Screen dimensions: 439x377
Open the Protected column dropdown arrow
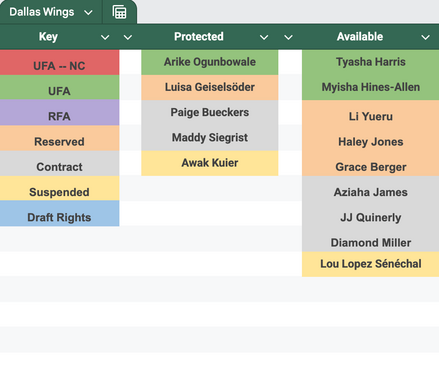click(x=264, y=37)
